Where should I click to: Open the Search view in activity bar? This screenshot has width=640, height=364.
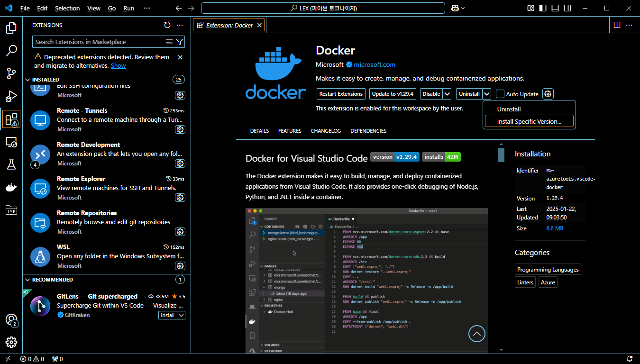coord(11,50)
